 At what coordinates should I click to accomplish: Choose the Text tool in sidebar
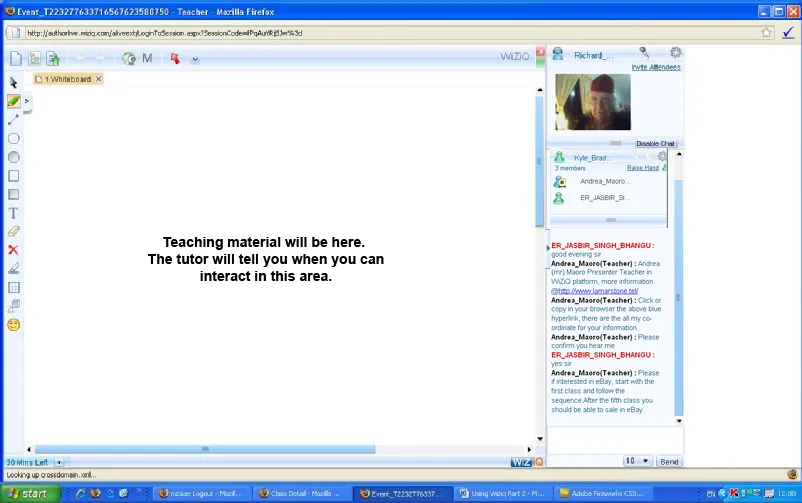pyautogui.click(x=14, y=213)
